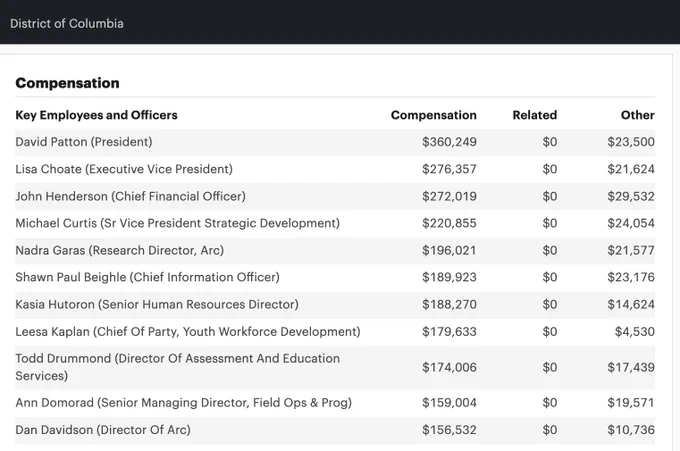Click Lisa Choate (Executive Vice President) name
680x451 pixels.
(124, 169)
